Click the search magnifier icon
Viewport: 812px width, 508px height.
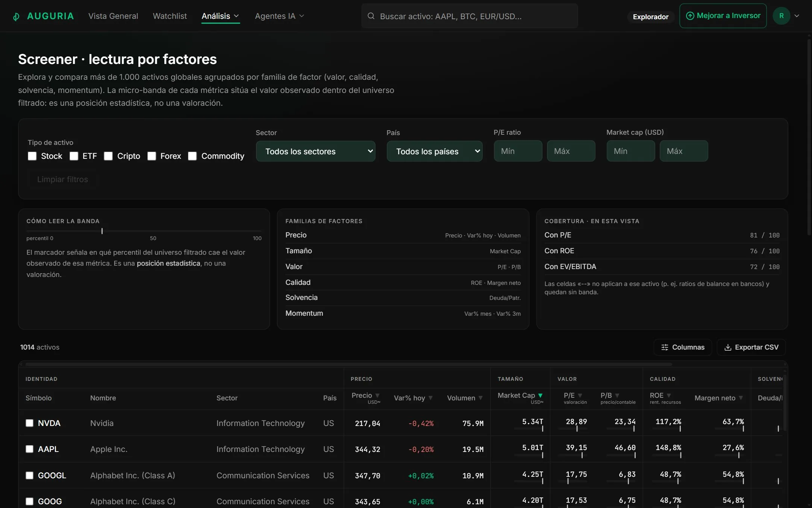point(371,16)
